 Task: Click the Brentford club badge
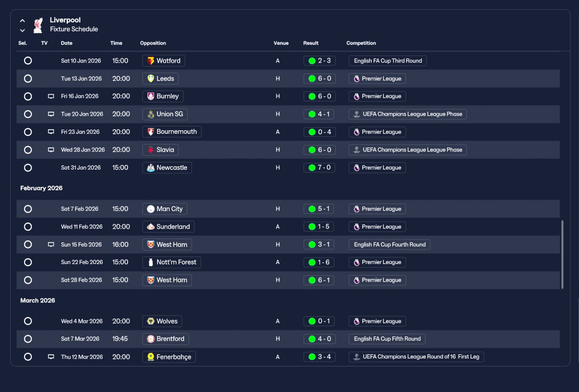[151, 339]
